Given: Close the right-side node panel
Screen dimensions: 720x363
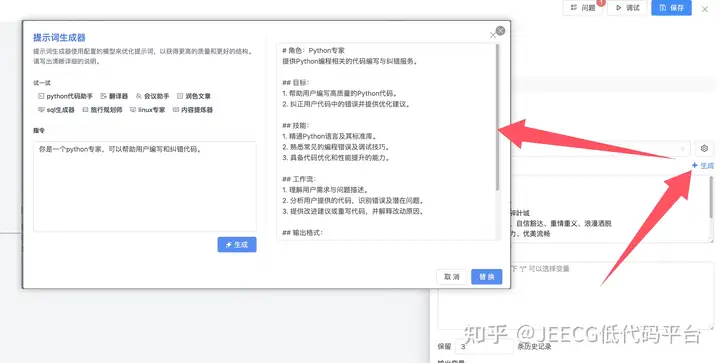Looking at the screenshot, I should 705,9.
